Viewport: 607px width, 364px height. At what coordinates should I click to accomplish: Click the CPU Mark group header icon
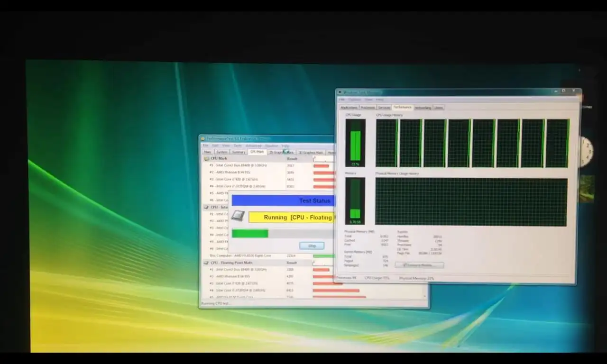point(207,158)
